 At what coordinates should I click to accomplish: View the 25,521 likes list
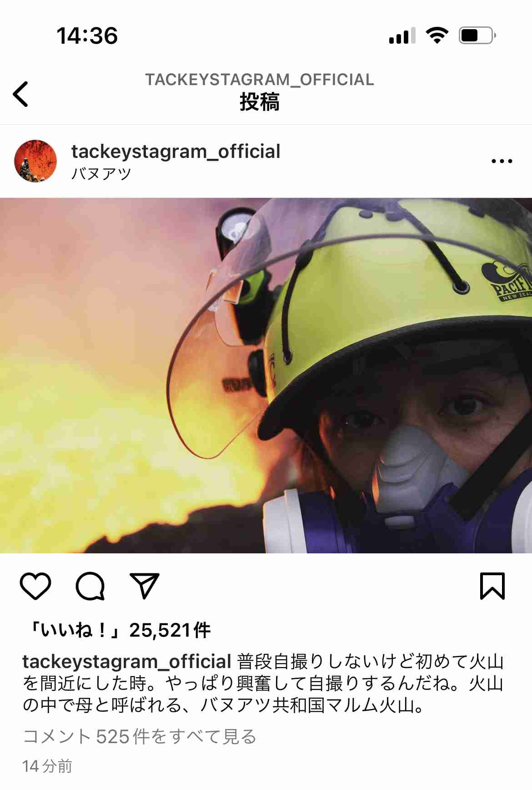tap(120, 630)
